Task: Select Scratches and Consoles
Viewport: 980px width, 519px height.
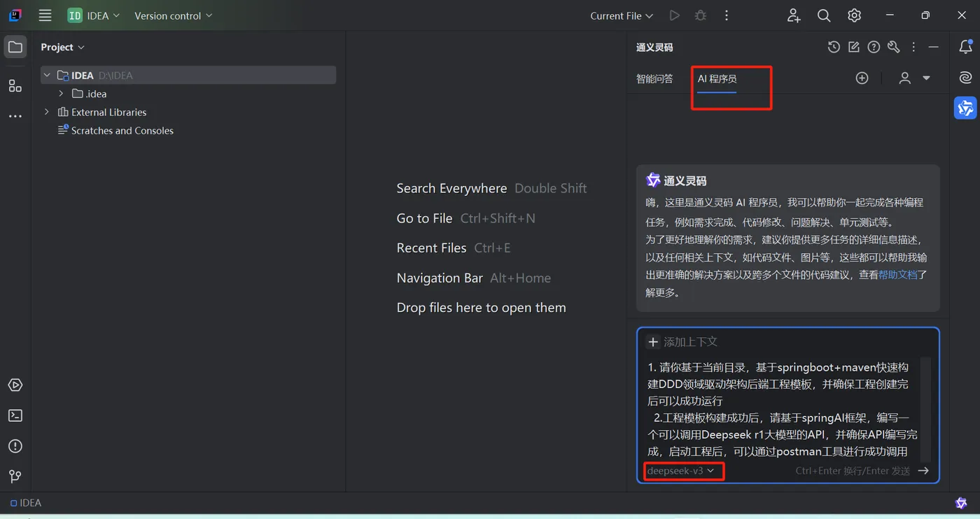Action: pos(115,130)
